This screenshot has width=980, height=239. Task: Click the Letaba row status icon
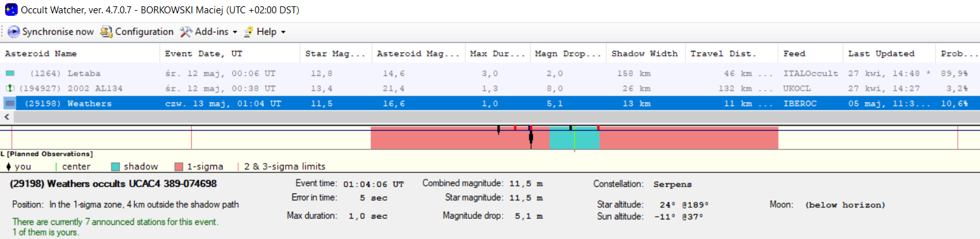coord(9,74)
